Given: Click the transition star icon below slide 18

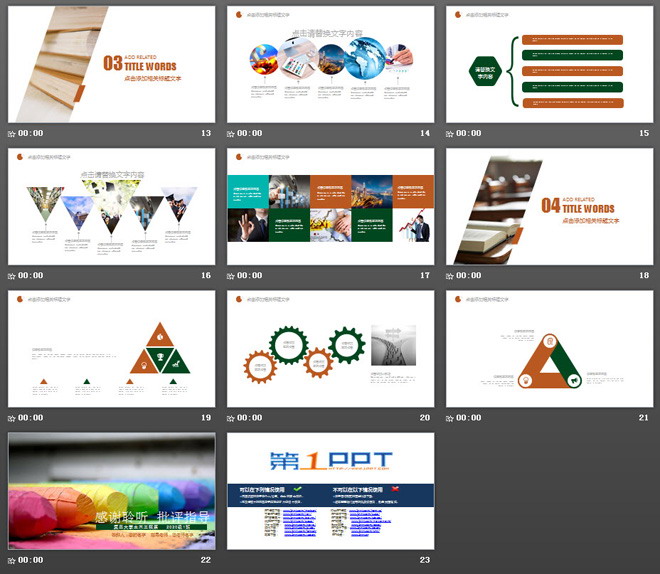Looking at the screenshot, I should pyautogui.click(x=451, y=275).
